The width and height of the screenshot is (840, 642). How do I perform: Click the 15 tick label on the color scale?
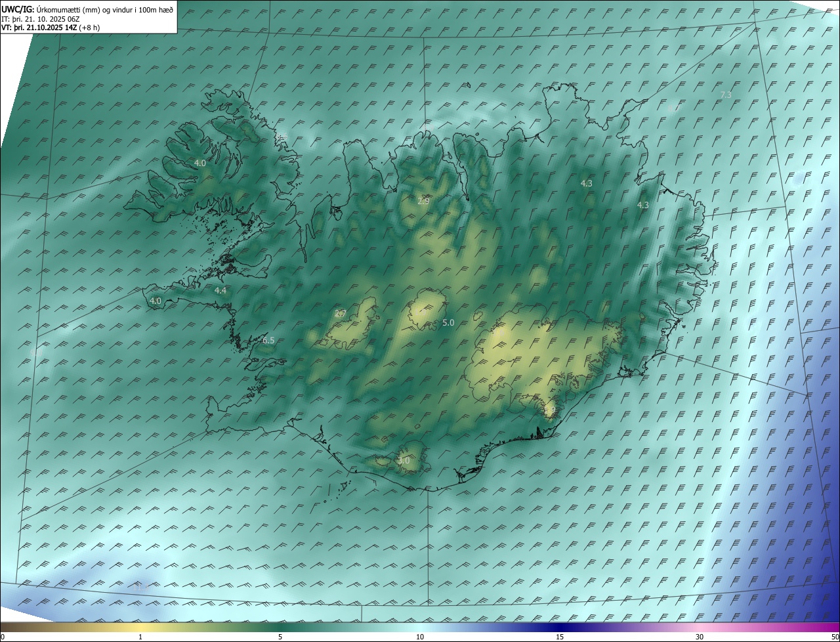tap(560, 637)
